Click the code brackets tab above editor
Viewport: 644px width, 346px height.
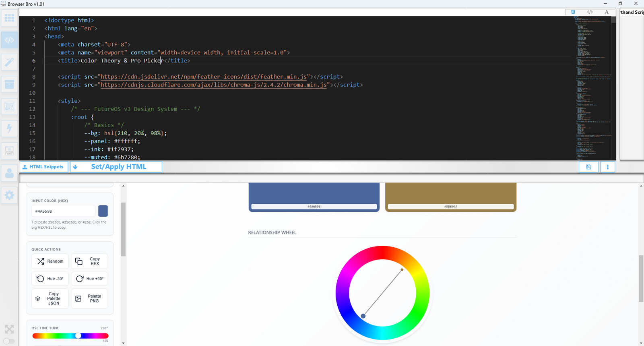tap(590, 12)
